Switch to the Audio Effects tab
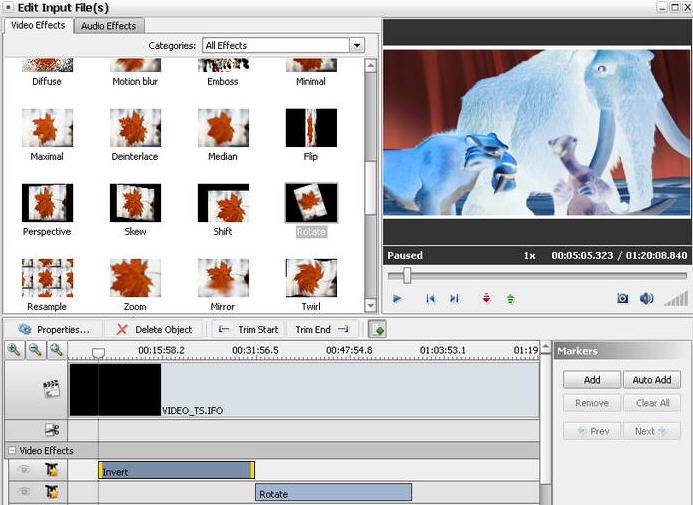Screen dimensions: 693x505 click(x=110, y=25)
